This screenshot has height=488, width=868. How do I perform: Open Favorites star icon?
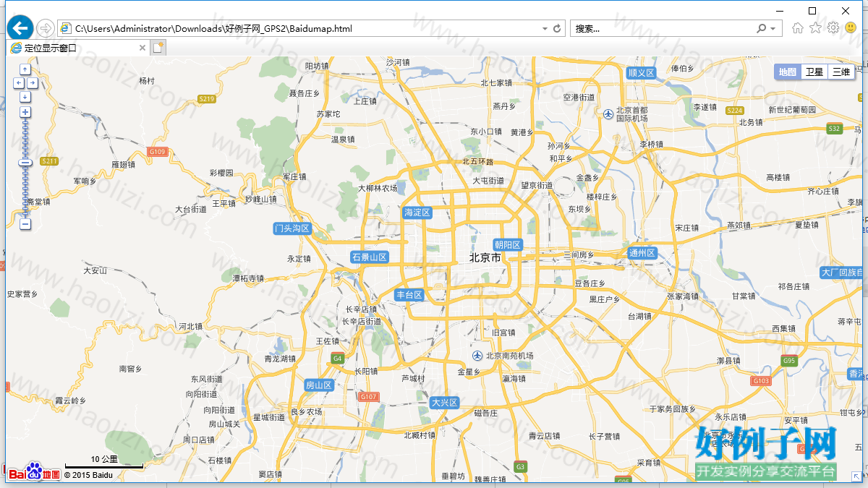click(x=815, y=28)
